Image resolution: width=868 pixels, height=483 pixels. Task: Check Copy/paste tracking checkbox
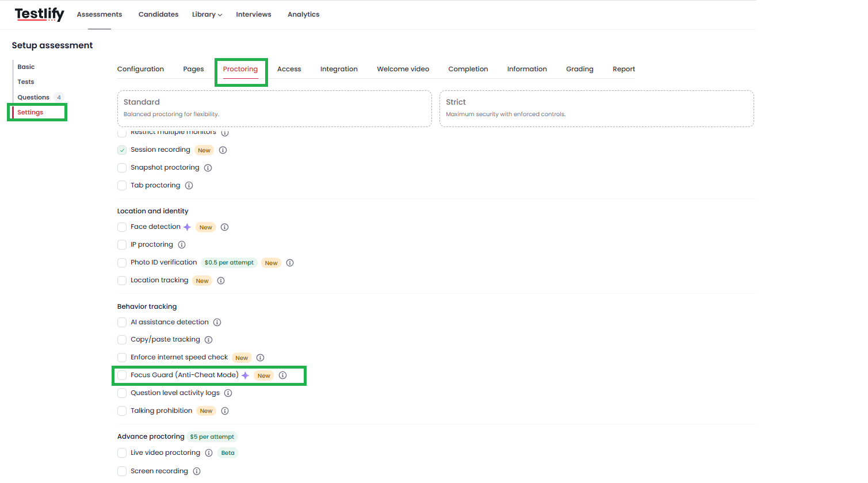(122, 340)
